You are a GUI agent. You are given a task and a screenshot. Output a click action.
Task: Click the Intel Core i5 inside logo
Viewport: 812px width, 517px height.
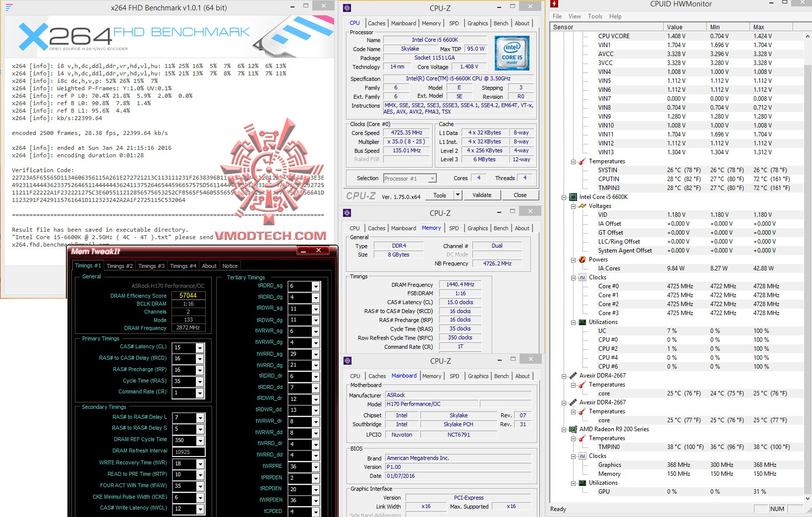point(512,53)
